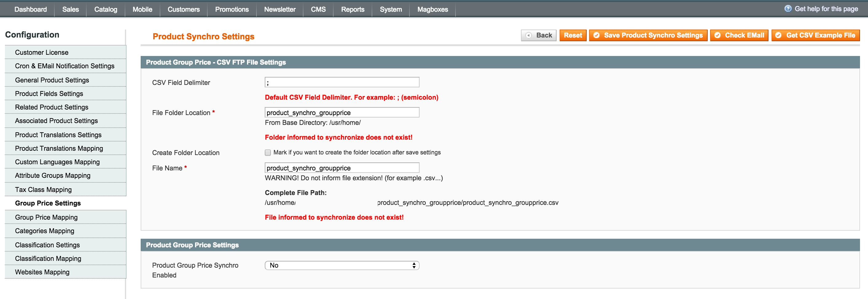Open the System menu
868x299 pixels.
(x=390, y=10)
